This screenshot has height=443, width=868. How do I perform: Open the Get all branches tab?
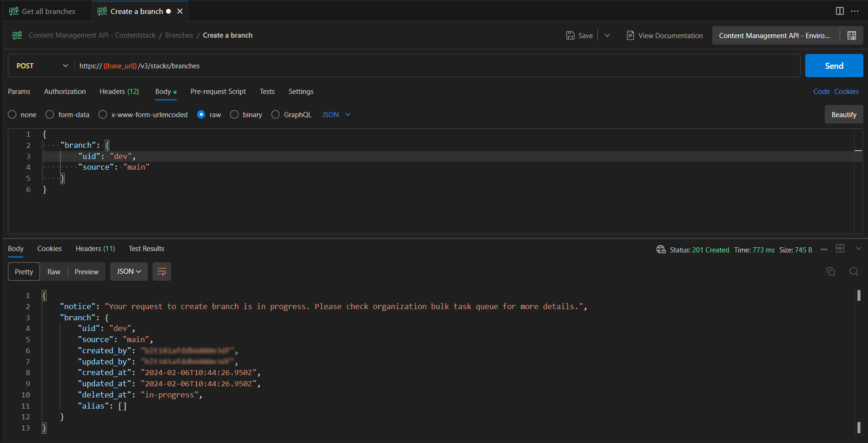pos(48,11)
